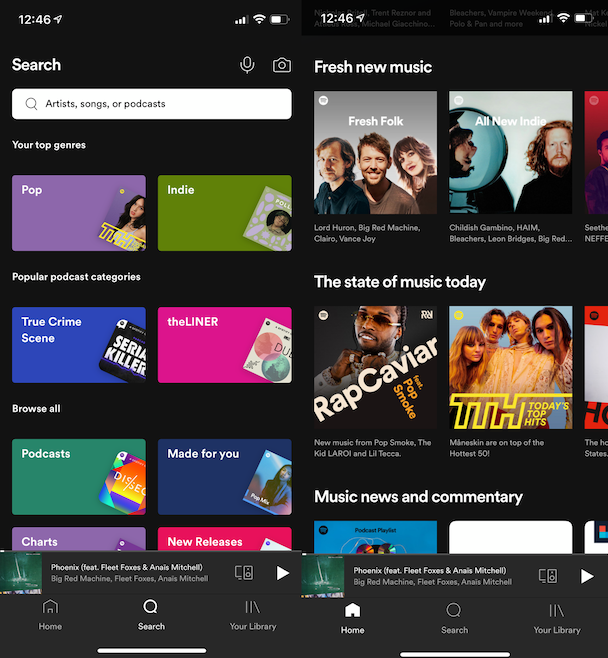Open All New Indie playlist cover
Image resolution: width=608 pixels, height=658 pixels.
tap(511, 152)
